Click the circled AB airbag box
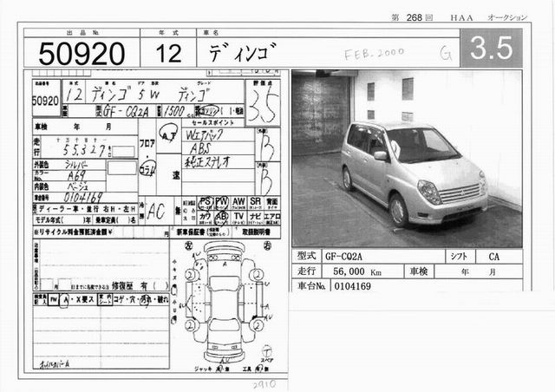Screen dimensions: 555x392 (x=222, y=216)
